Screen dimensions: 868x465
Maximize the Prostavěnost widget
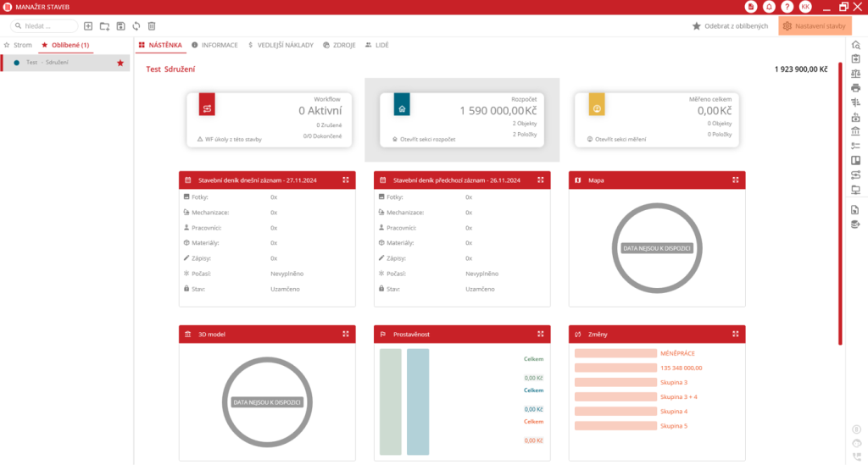pos(540,335)
